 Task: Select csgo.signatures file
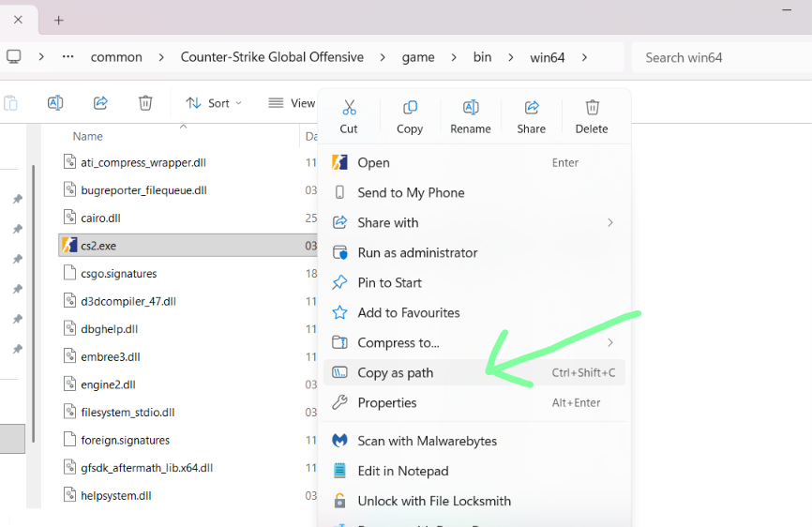pos(118,273)
